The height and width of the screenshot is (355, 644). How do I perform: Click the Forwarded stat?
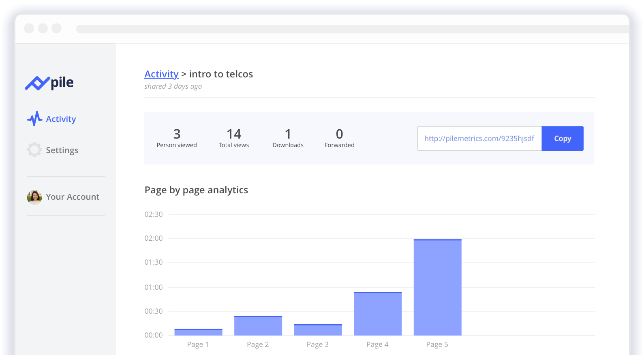coord(339,138)
